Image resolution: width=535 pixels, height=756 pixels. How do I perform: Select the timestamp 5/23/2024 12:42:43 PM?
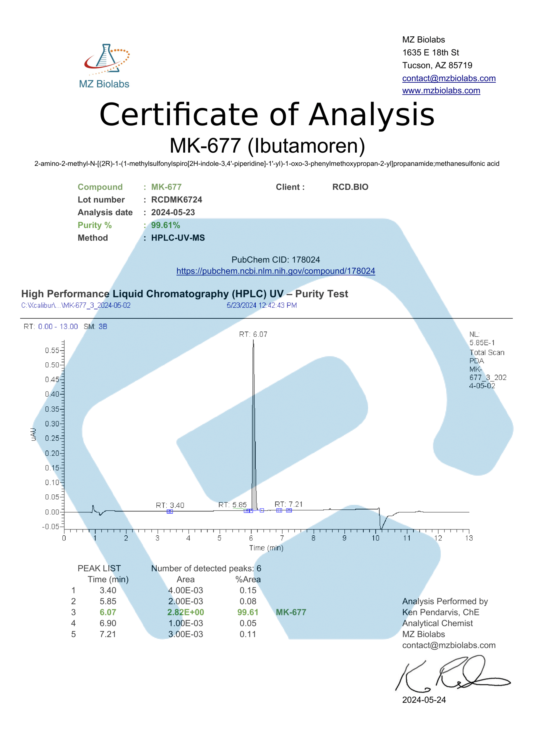point(262,305)
